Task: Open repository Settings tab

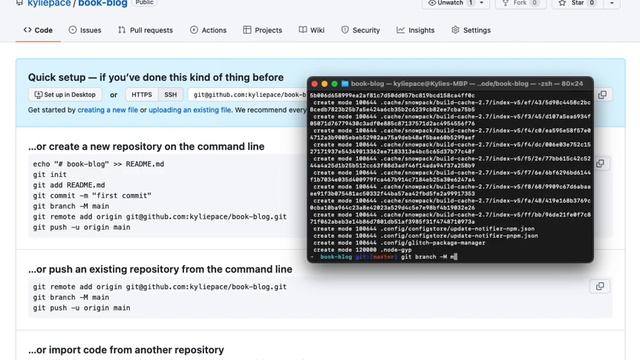Action: [x=471, y=30]
